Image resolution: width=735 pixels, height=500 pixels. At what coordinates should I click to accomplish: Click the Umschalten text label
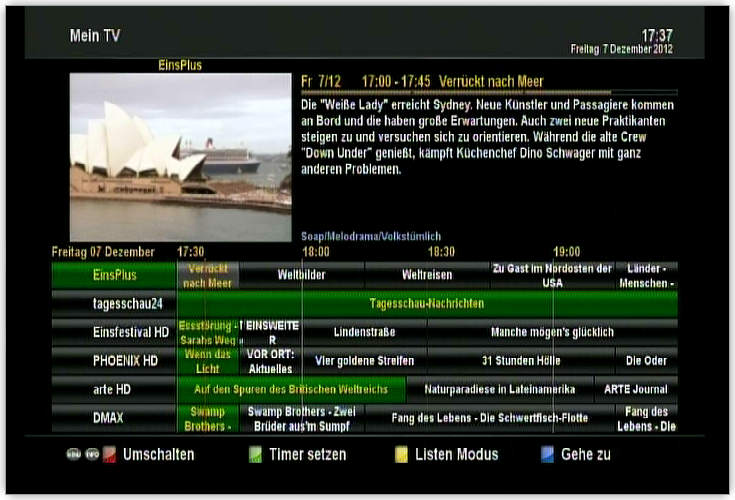pyautogui.click(x=158, y=455)
